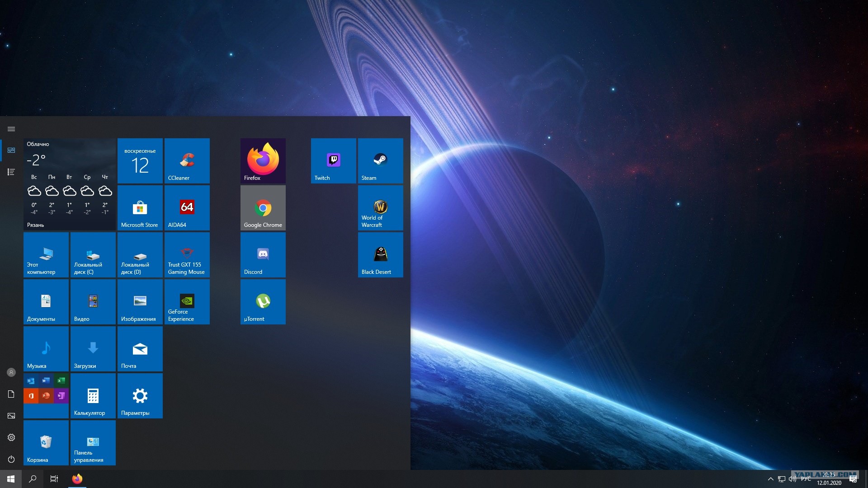
Task: Open the network status tray icon
Action: click(x=782, y=479)
